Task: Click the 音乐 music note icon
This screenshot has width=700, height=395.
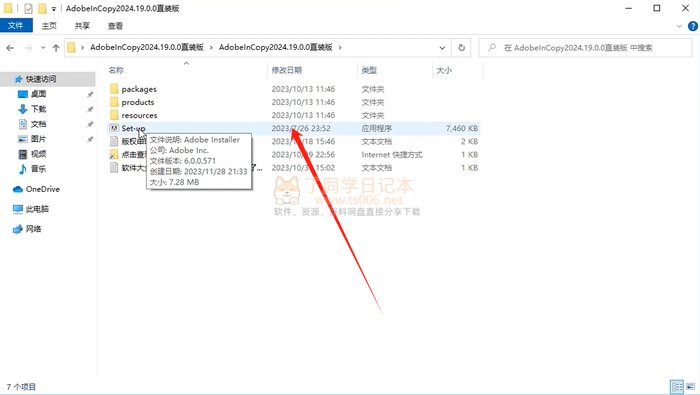Action: (23, 169)
